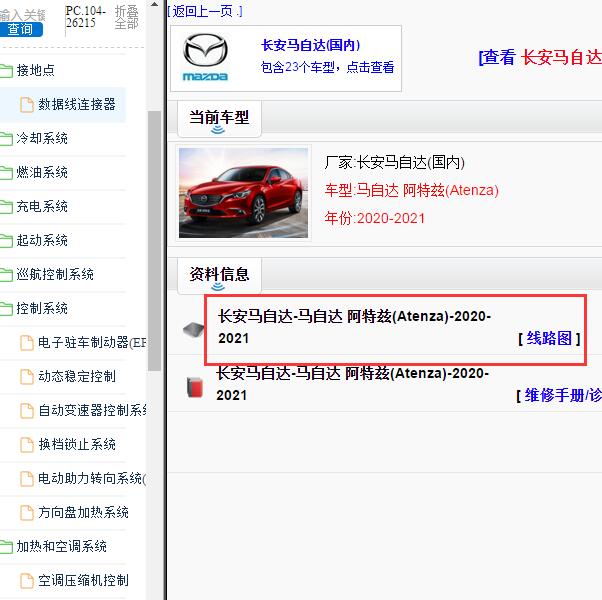The width and height of the screenshot is (602, 600).
Task: Click the 查询 search button
Action: 21,29
